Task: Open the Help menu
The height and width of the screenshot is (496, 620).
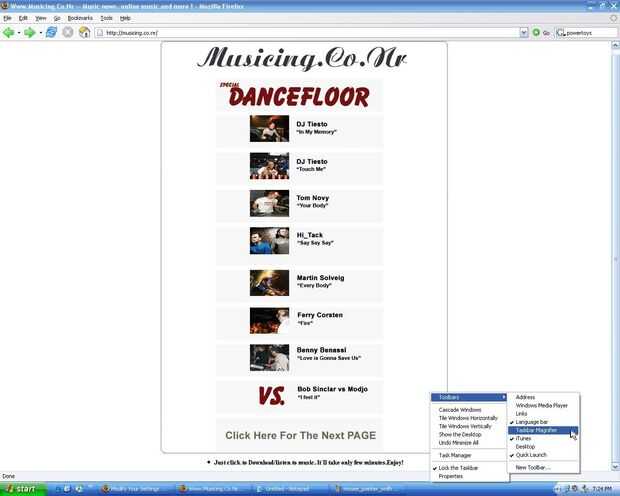Action: (x=125, y=18)
